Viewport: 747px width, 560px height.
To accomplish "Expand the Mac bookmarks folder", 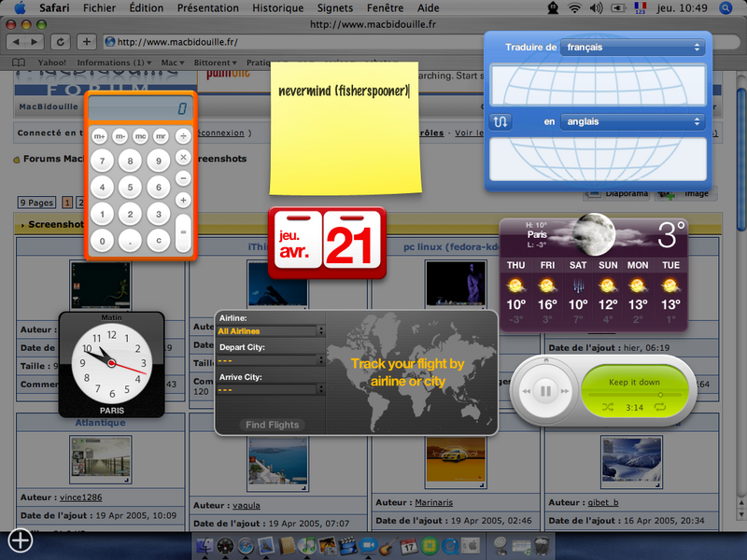I will (173, 63).
